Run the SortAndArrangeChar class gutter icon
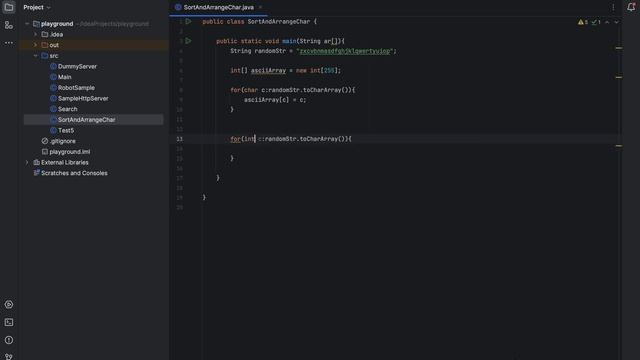This screenshot has height=360, width=640. pos(188,21)
